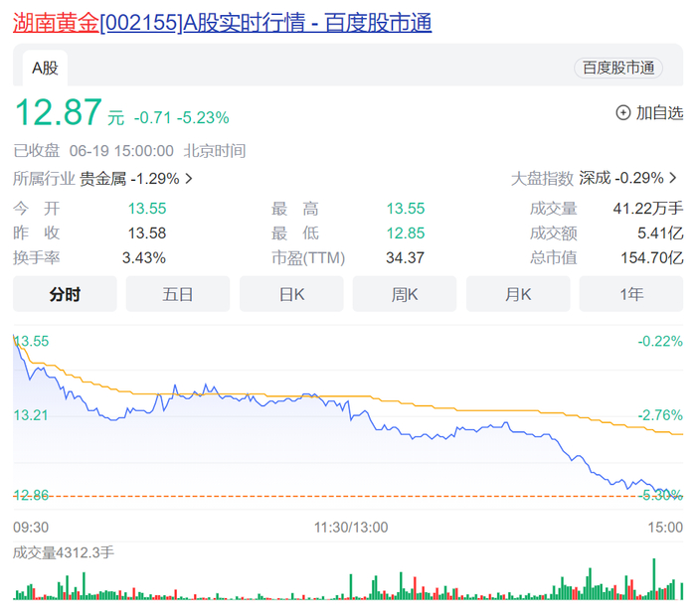Click the 成交量 value 41.22万手
Image resolution: width=696 pixels, height=616 pixels.
[x=648, y=209]
